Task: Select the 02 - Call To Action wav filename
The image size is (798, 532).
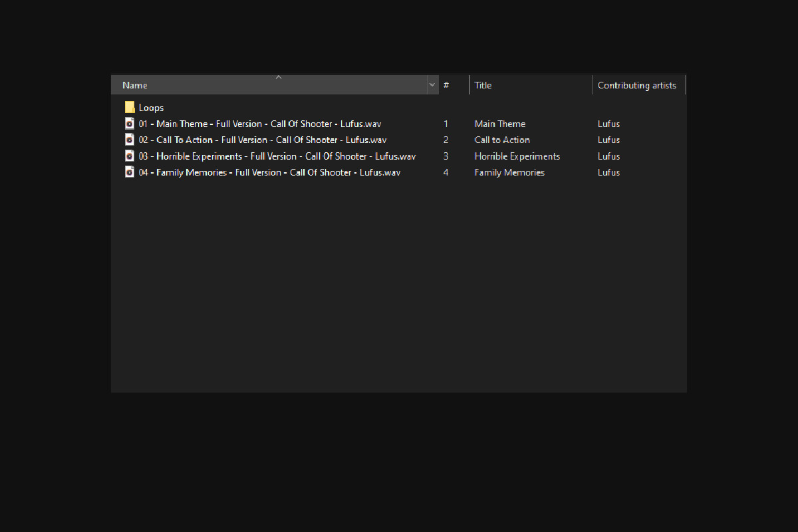Action: click(x=262, y=140)
